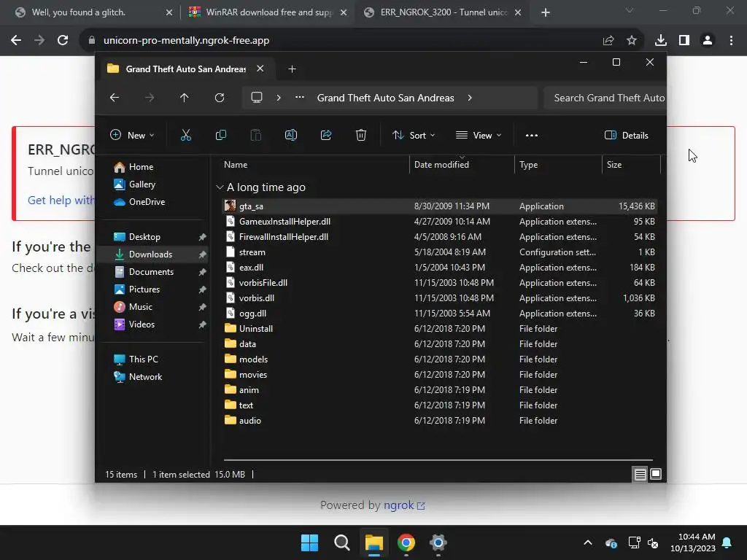Viewport: 747px width, 560px height.
Task: Open Chrome three-dot menu
Action: click(731, 41)
